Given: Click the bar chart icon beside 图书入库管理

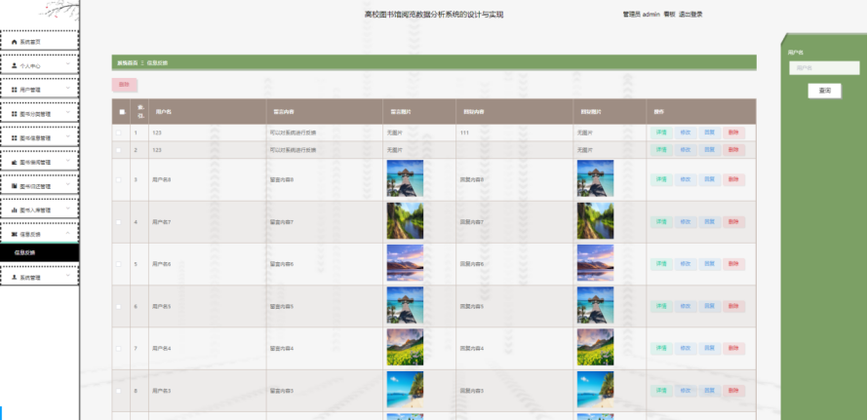Looking at the screenshot, I should coord(15,210).
